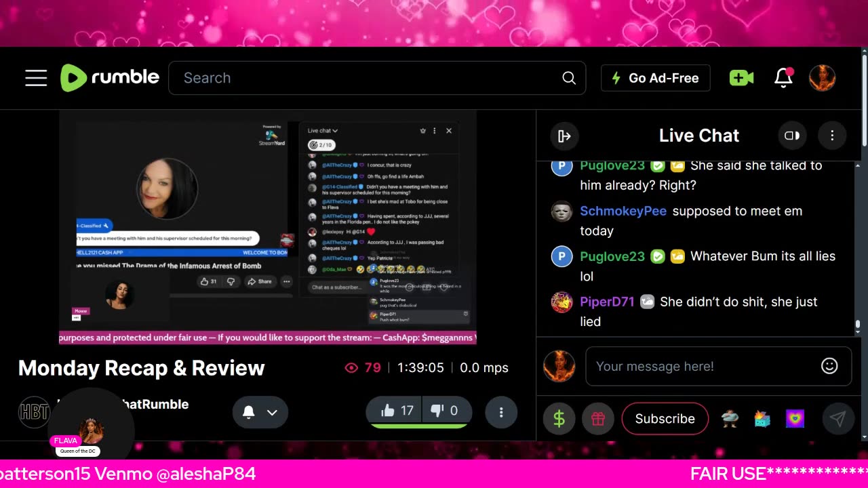The image size is (868, 488).
Task: Open the notifications bell in header
Action: click(784, 78)
